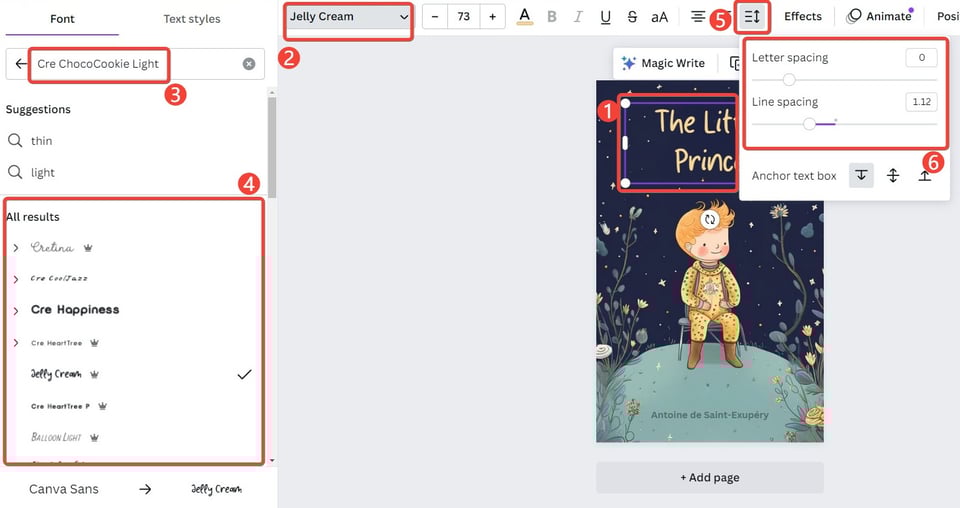Toggle italic formatting
This screenshot has width=960, height=508.
[578, 17]
